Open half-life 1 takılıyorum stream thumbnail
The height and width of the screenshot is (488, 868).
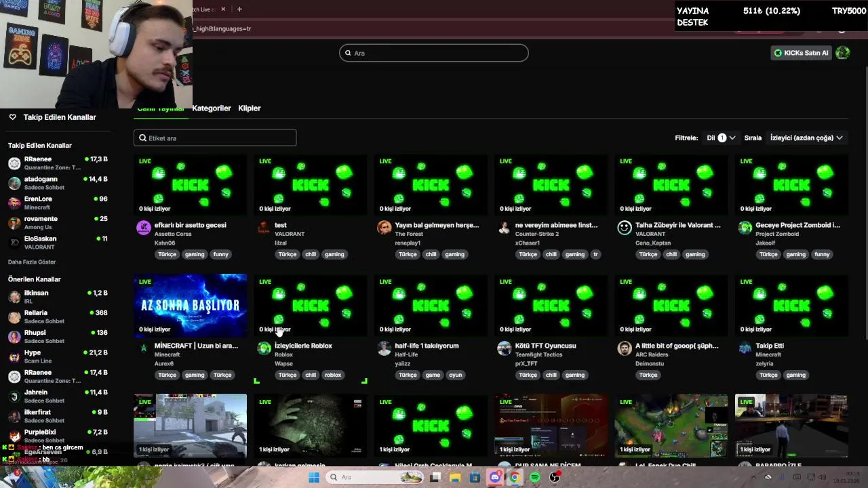(x=431, y=305)
